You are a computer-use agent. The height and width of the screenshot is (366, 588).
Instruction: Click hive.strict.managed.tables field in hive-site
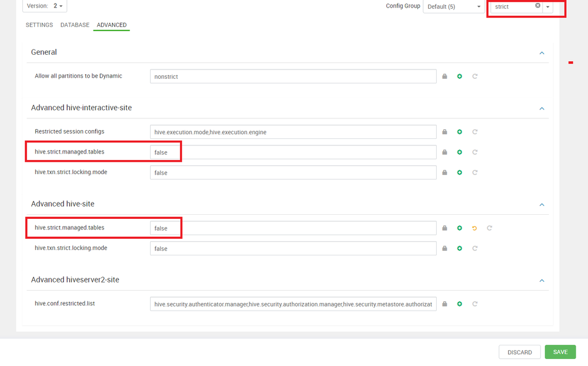293,228
